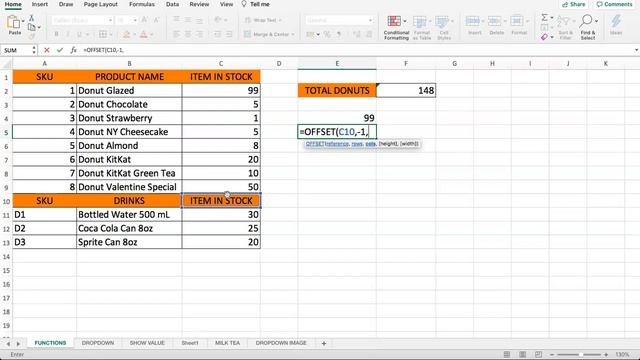Click the AutoSum sigma icon
The image size is (640, 360).
click(x=544, y=18)
